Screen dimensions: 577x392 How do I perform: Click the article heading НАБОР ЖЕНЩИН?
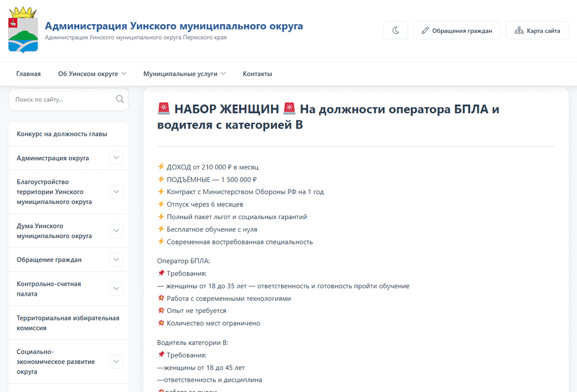tap(227, 109)
